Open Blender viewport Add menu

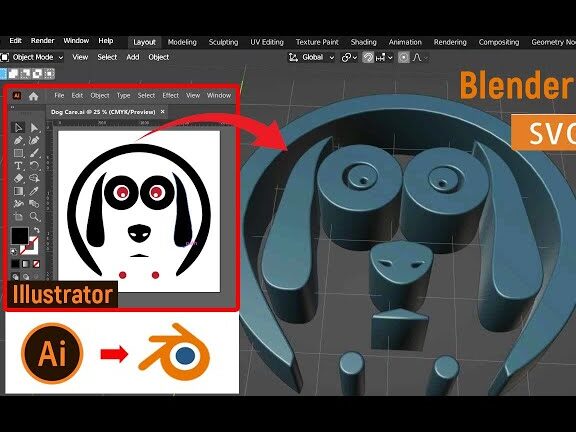(133, 57)
